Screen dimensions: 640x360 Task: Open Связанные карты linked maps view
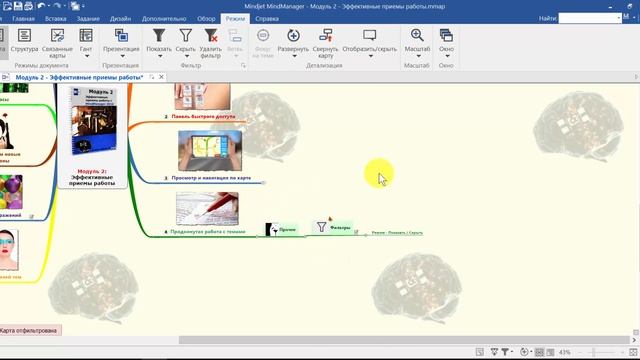(57, 43)
